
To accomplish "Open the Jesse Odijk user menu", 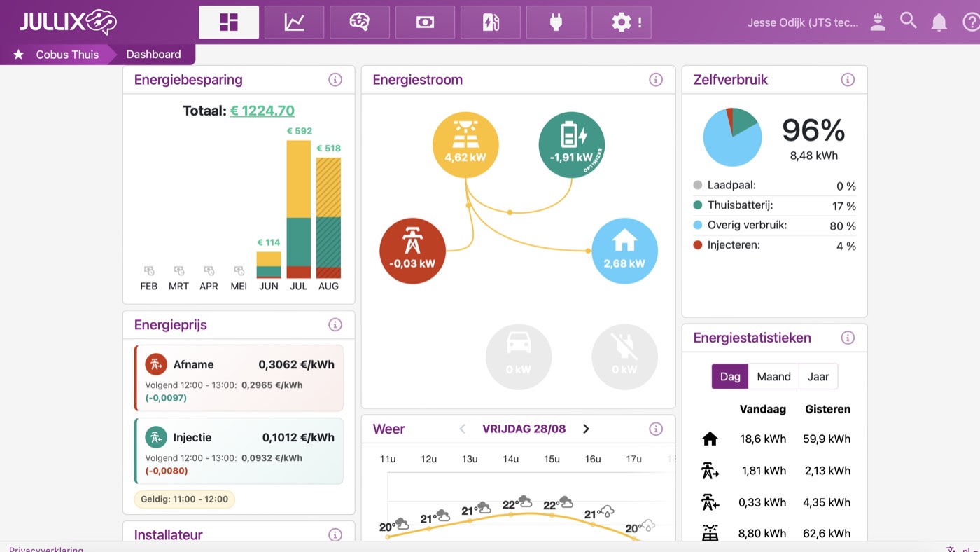I will pyautogui.click(x=803, y=22).
